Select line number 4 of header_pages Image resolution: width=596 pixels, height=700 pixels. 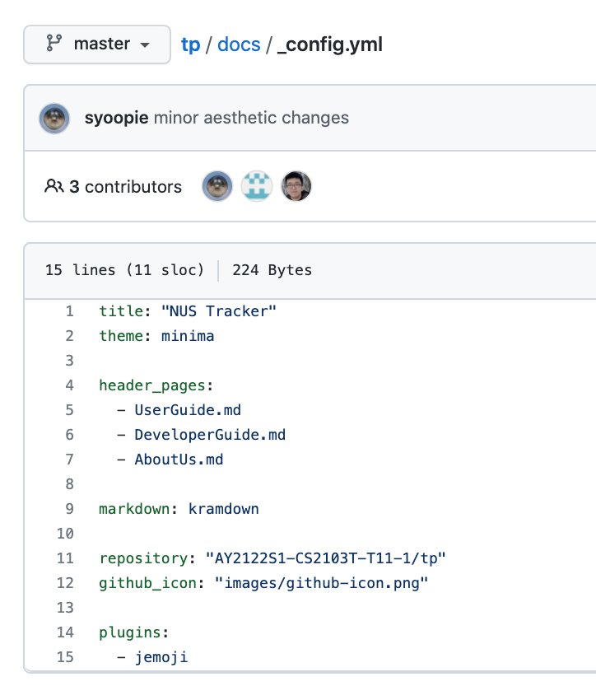tap(70, 385)
